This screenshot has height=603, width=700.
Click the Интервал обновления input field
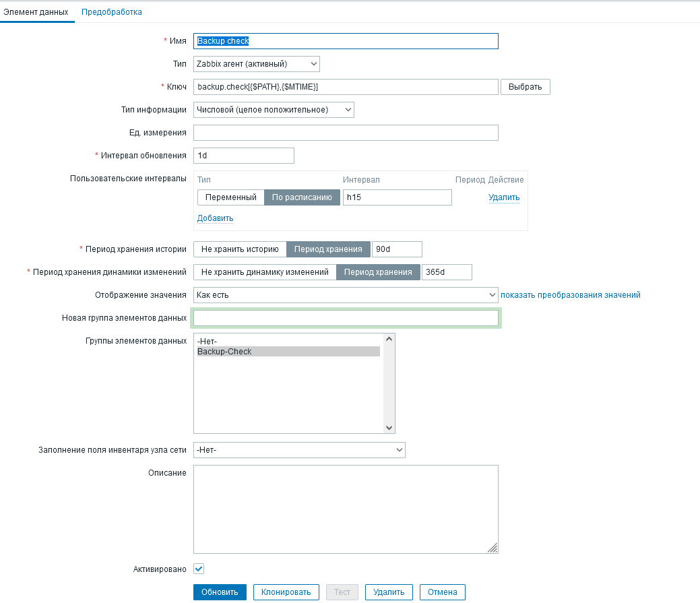244,155
